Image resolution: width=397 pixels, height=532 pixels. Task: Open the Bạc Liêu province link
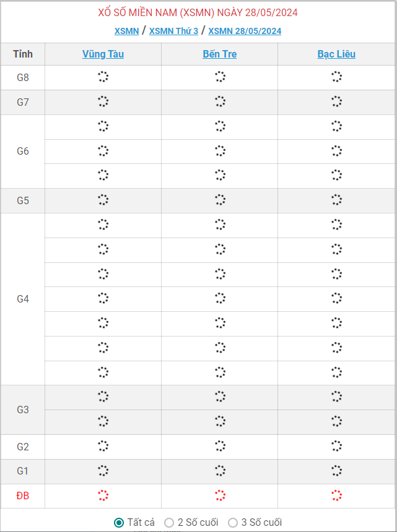336,54
